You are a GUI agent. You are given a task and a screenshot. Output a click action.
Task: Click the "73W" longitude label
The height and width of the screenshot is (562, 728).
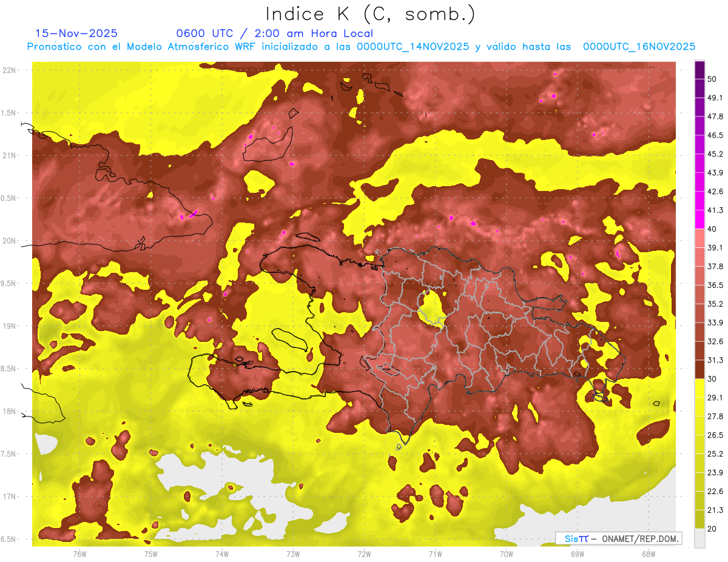(292, 554)
